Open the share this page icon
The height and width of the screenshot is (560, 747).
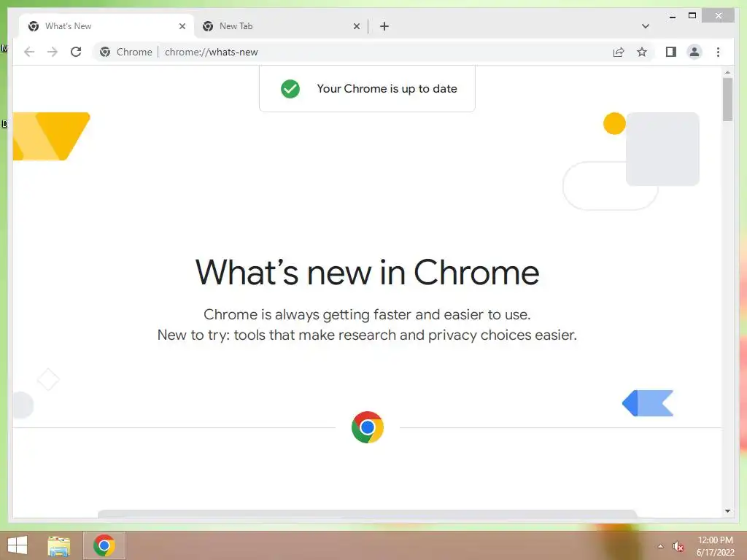(x=619, y=52)
